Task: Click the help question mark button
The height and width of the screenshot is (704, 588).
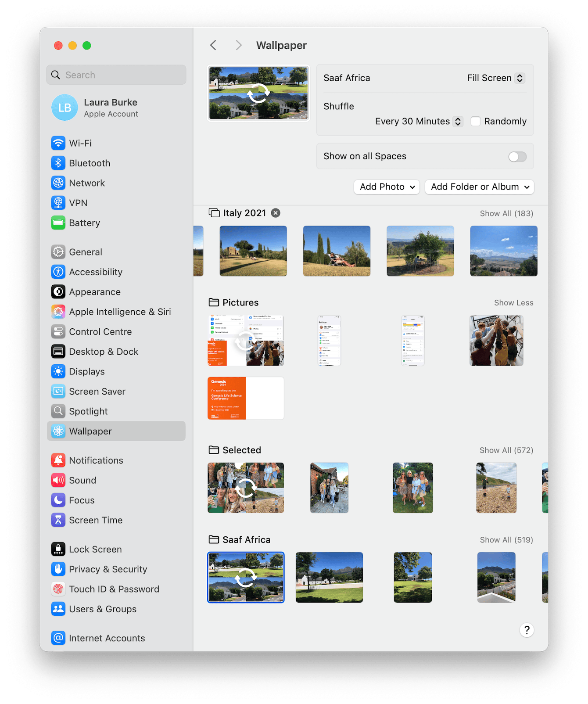Action: coord(527,630)
